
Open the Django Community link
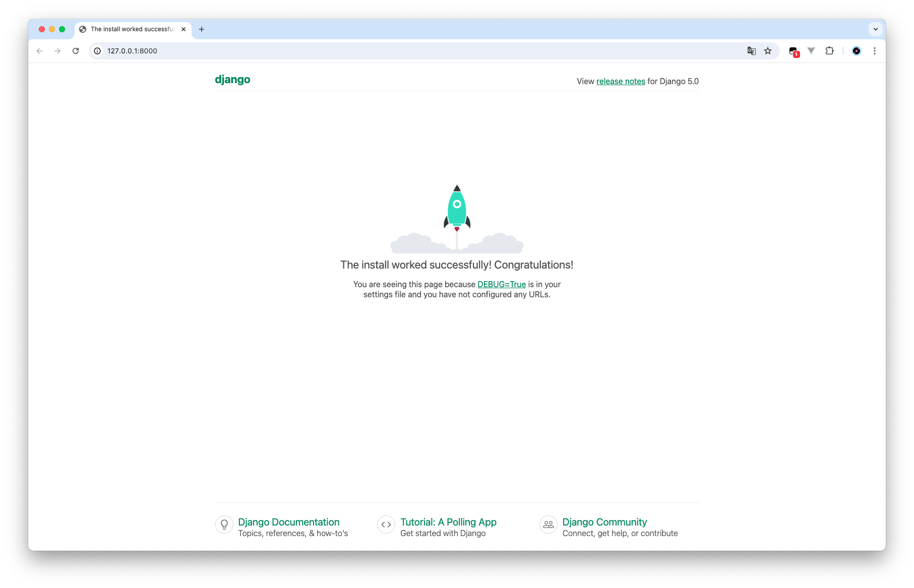(604, 522)
